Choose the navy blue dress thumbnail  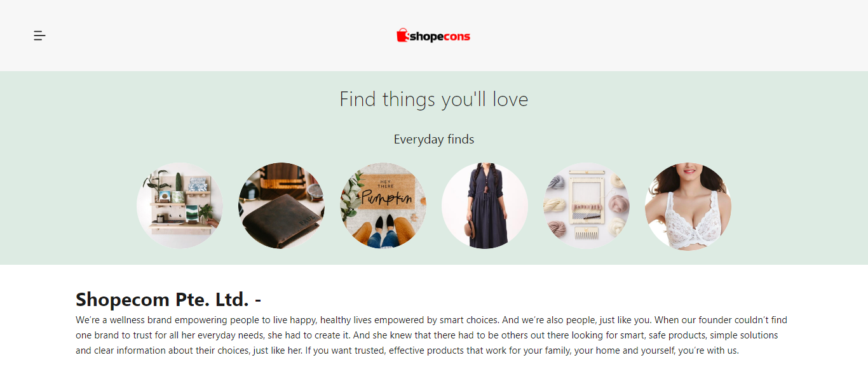pos(485,206)
